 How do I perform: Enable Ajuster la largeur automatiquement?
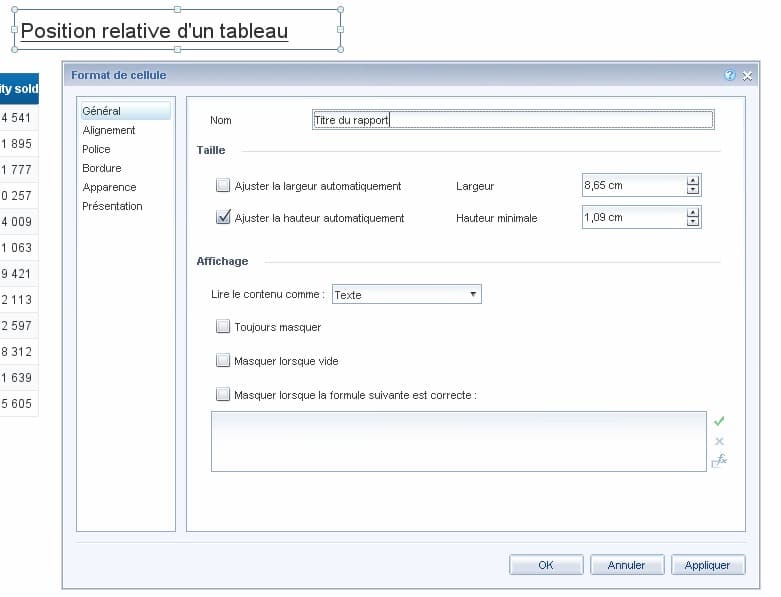point(223,186)
